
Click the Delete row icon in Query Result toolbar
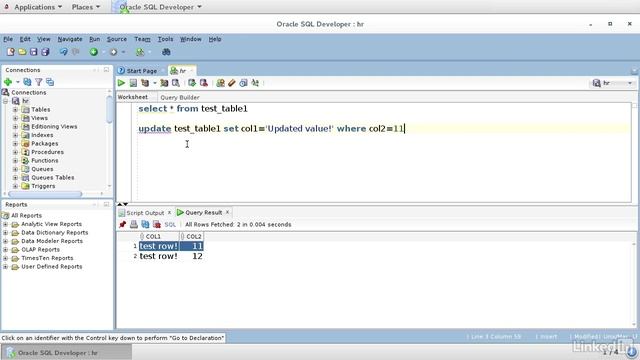(157, 224)
